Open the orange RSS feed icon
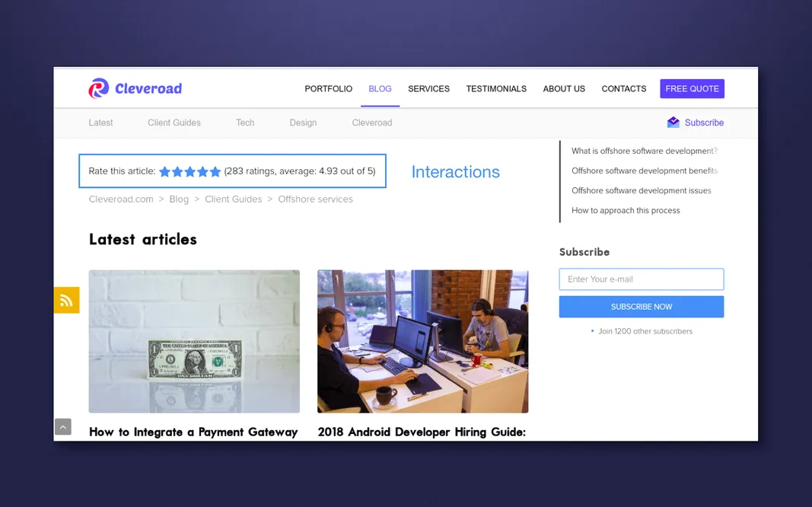The width and height of the screenshot is (812, 507). click(66, 300)
